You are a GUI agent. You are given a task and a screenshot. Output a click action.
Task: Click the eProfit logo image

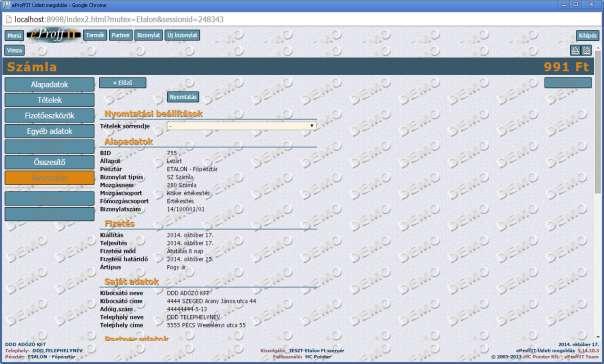(54, 35)
